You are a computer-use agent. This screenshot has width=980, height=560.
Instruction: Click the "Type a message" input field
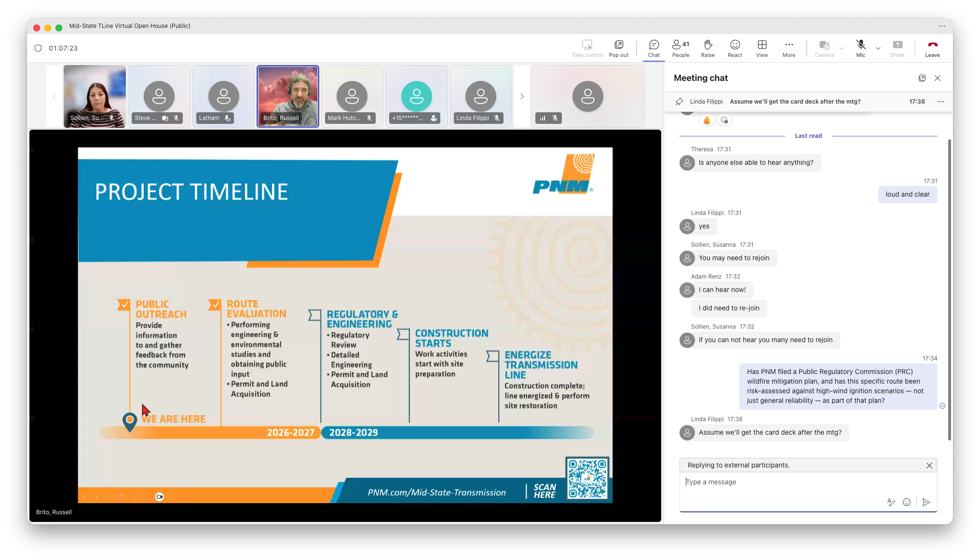[808, 482]
